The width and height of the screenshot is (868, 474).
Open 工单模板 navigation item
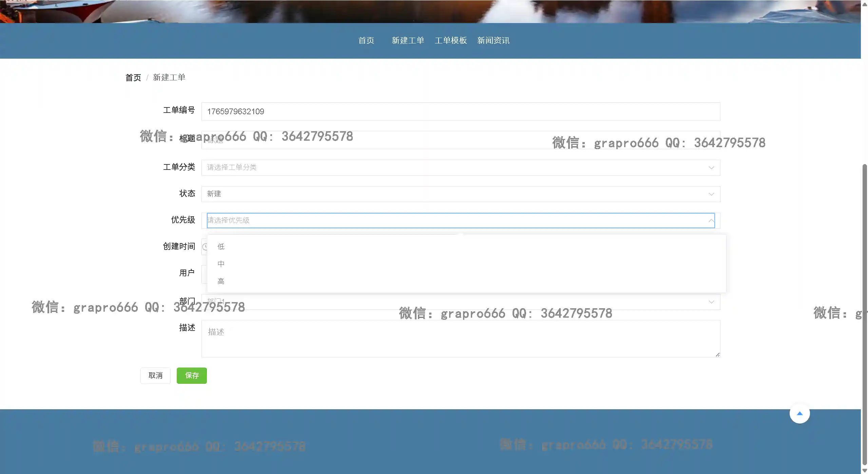450,41
